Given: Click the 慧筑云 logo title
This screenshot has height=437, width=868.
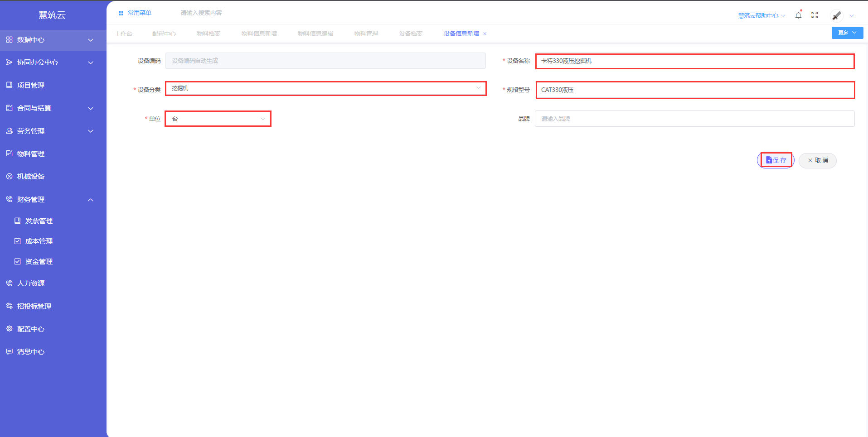Looking at the screenshot, I should [52, 15].
